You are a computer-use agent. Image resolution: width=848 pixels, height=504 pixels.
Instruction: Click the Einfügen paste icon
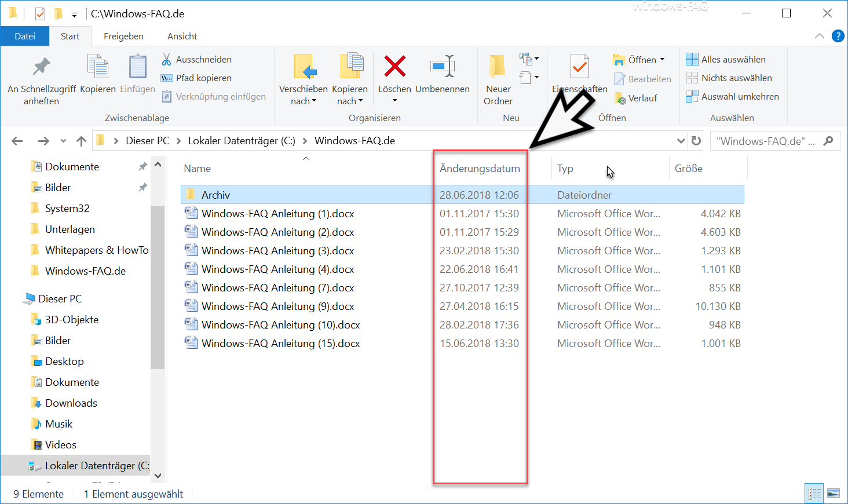(137, 67)
